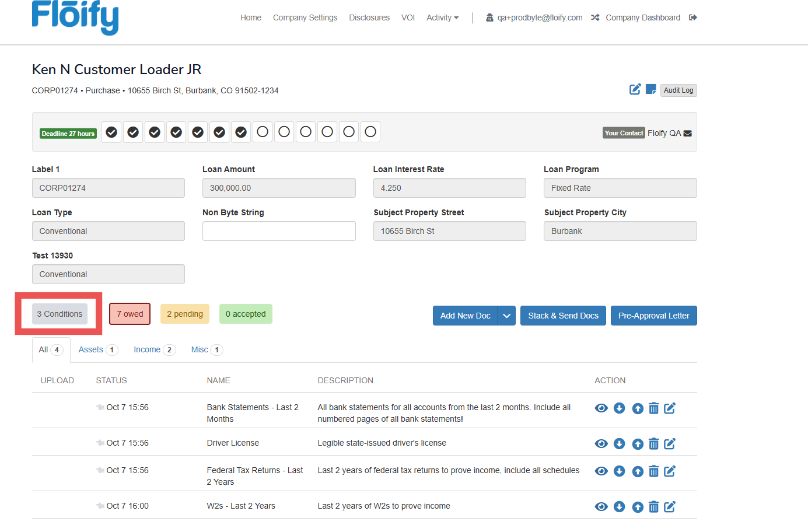Image resolution: width=808 pixels, height=532 pixels.
Task: Download the Bank Statements document
Action: (x=619, y=408)
